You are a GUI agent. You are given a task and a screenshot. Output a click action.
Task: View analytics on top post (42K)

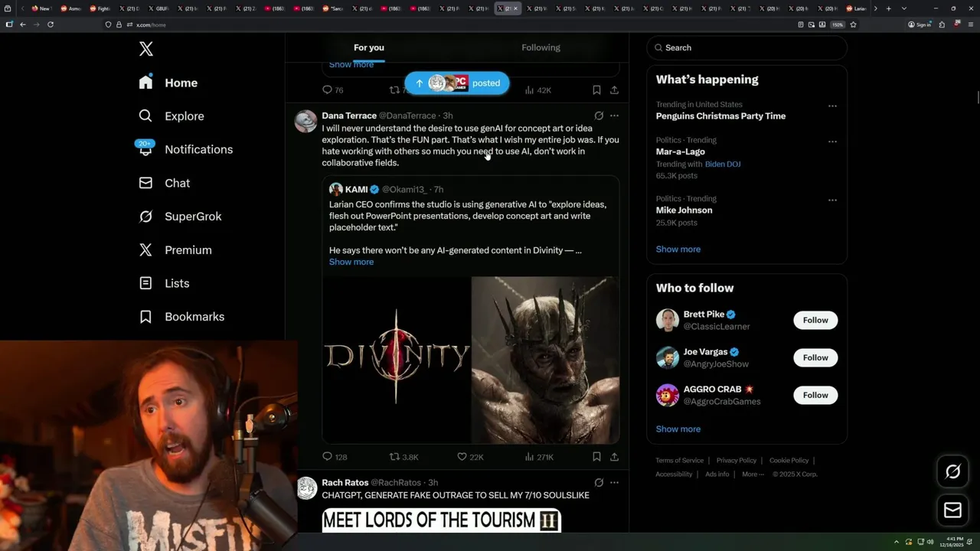pyautogui.click(x=538, y=90)
